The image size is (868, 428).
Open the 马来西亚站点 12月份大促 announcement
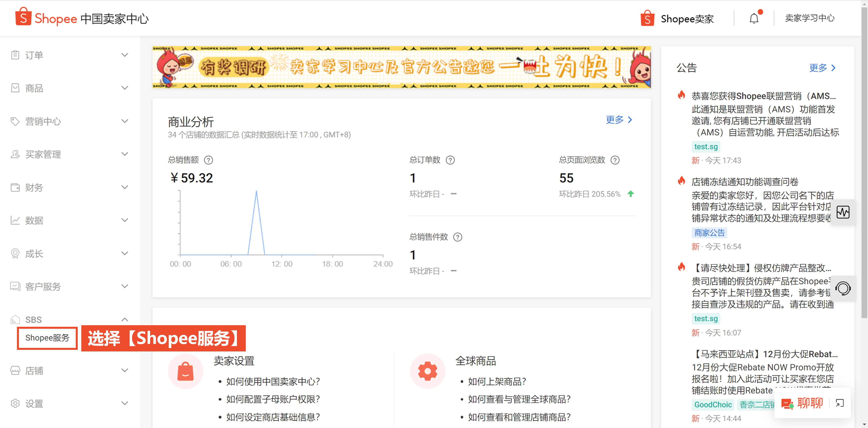tap(765, 354)
